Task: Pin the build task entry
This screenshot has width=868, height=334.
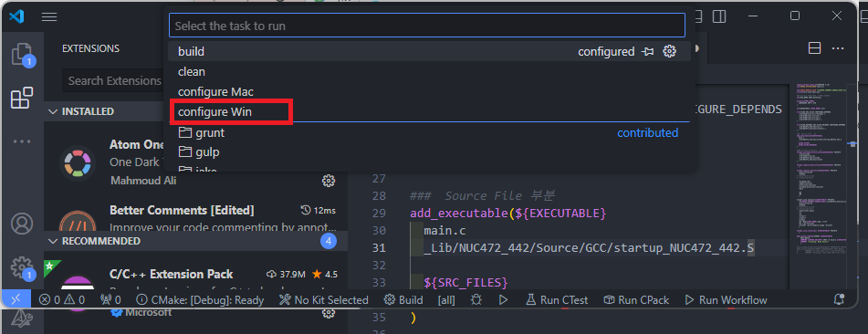Action: (x=648, y=51)
